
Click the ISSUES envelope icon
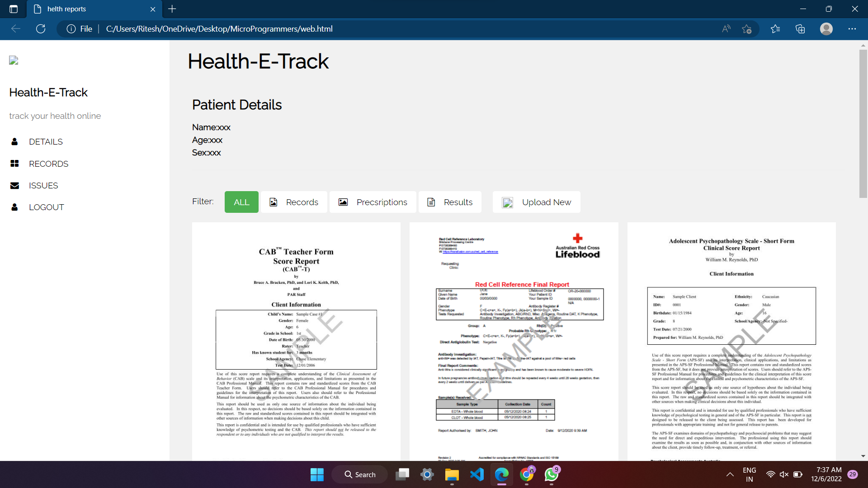pyautogui.click(x=15, y=185)
